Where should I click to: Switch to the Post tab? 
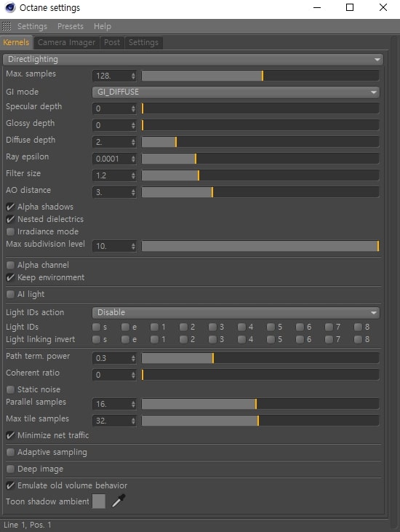112,42
